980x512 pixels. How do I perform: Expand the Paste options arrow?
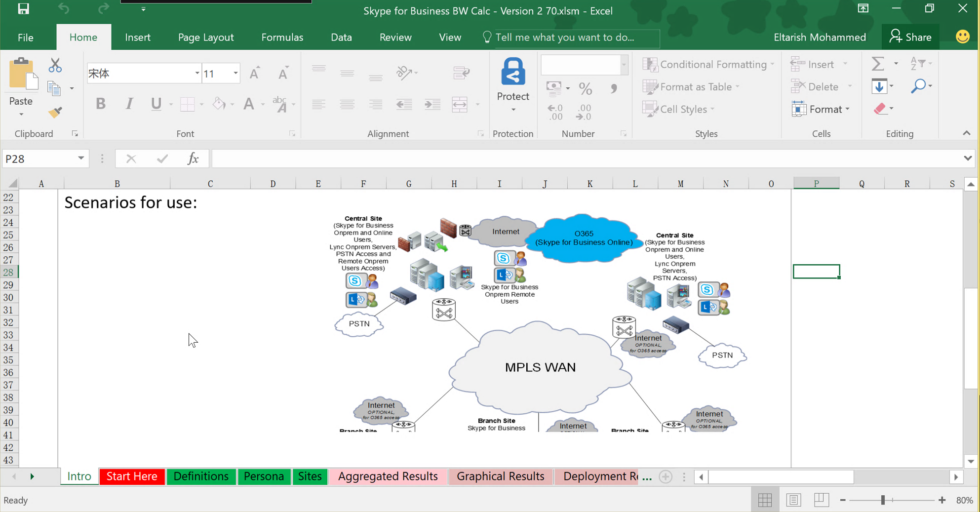(x=21, y=115)
